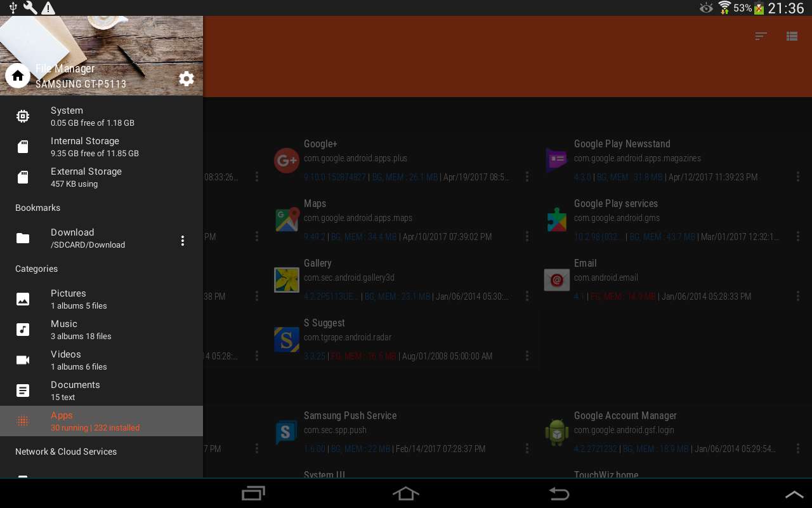
Task: Tap the battery indicator in status bar
Action: (x=759, y=8)
